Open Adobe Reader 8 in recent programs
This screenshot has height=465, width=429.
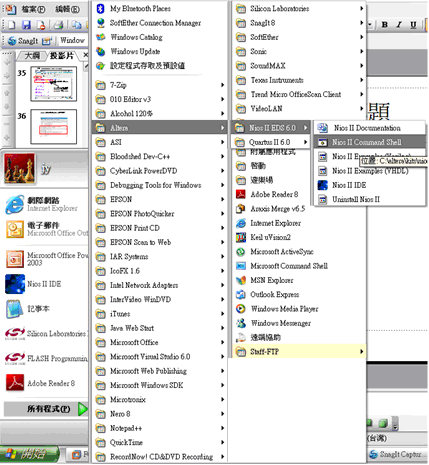46,383
